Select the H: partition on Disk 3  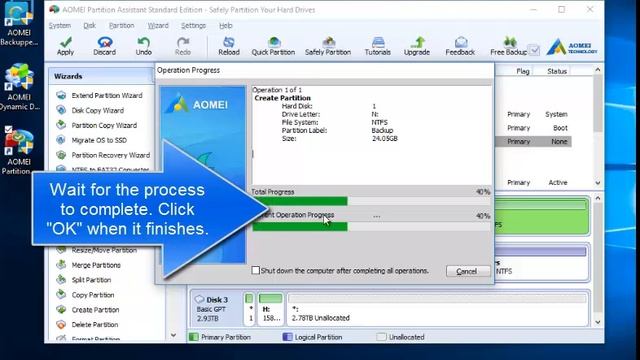(x=271, y=309)
